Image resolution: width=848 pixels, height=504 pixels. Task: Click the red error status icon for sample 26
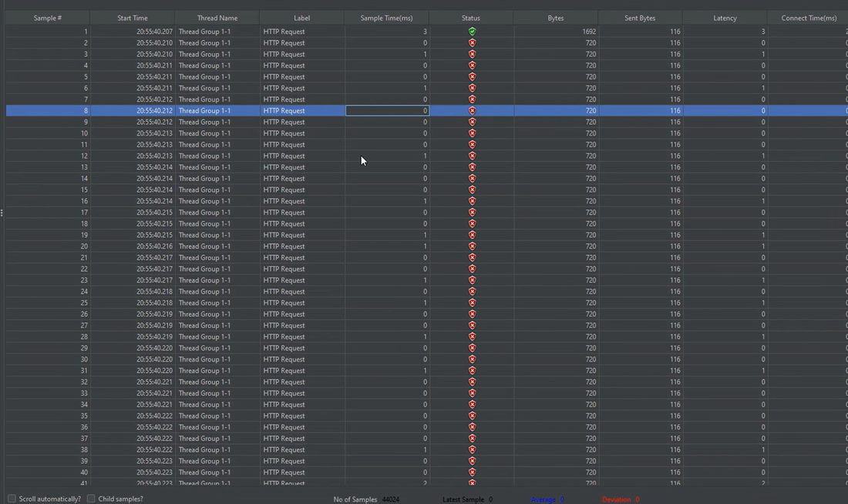[x=472, y=314]
